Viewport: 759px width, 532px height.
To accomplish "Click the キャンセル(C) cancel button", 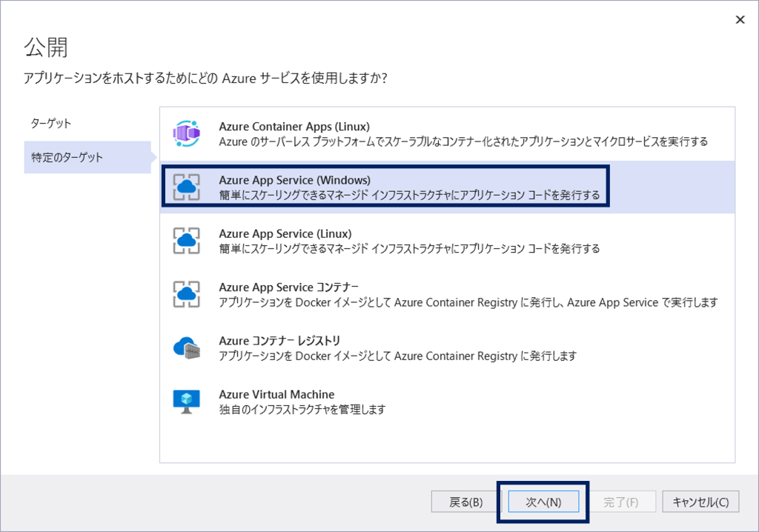I will pos(700,502).
